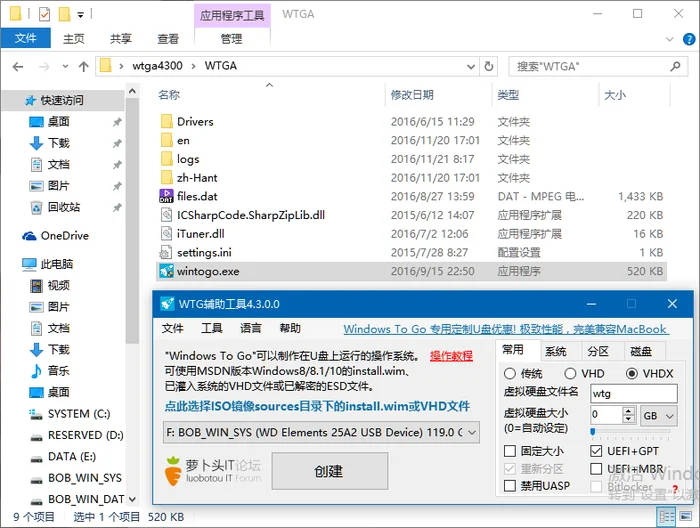Select the logs folder icon

click(x=167, y=159)
